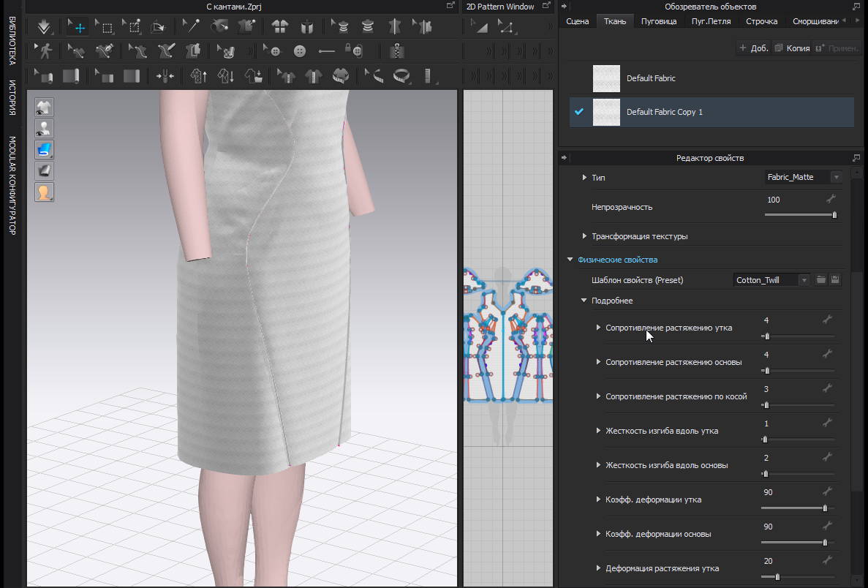The image size is (868, 588).
Task: Save the physical preset with the disk icon
Action: tap(835, 280)
